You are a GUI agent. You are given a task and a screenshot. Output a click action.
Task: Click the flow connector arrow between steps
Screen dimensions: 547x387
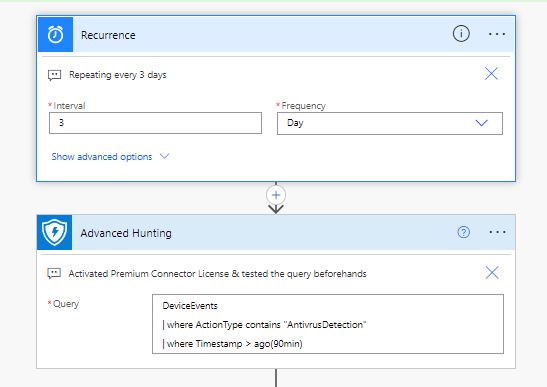[276, 209]
